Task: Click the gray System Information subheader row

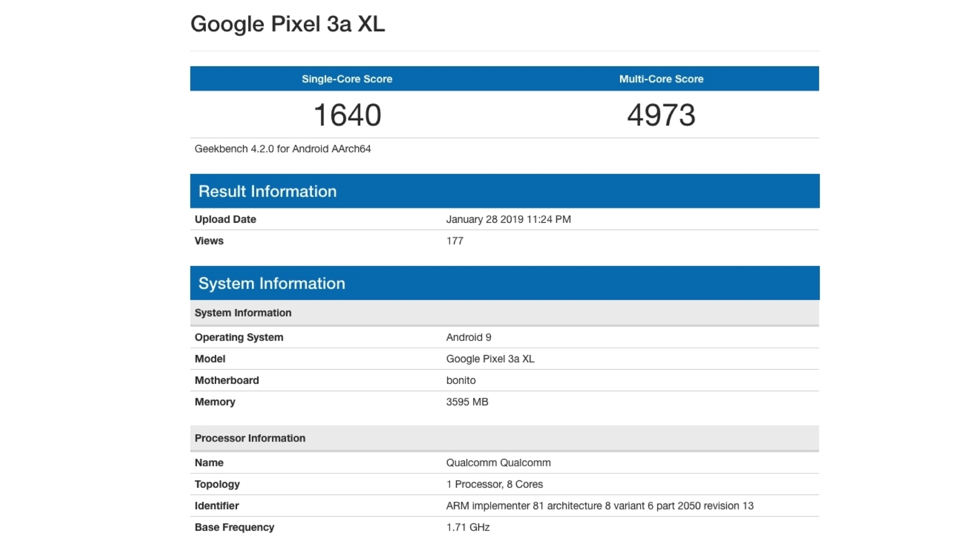Action: coord(243,313)
